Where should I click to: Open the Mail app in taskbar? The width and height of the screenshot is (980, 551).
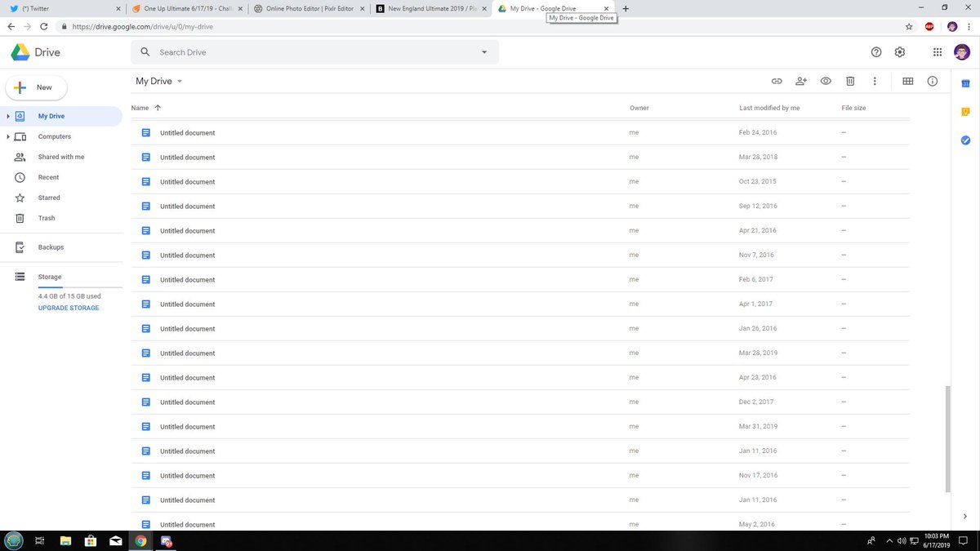click(116, 540)
